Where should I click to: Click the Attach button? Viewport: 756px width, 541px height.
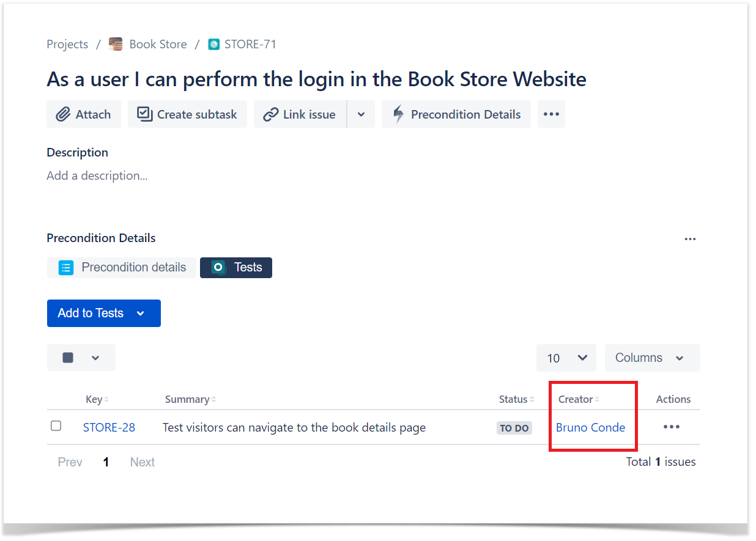[84, 114]
